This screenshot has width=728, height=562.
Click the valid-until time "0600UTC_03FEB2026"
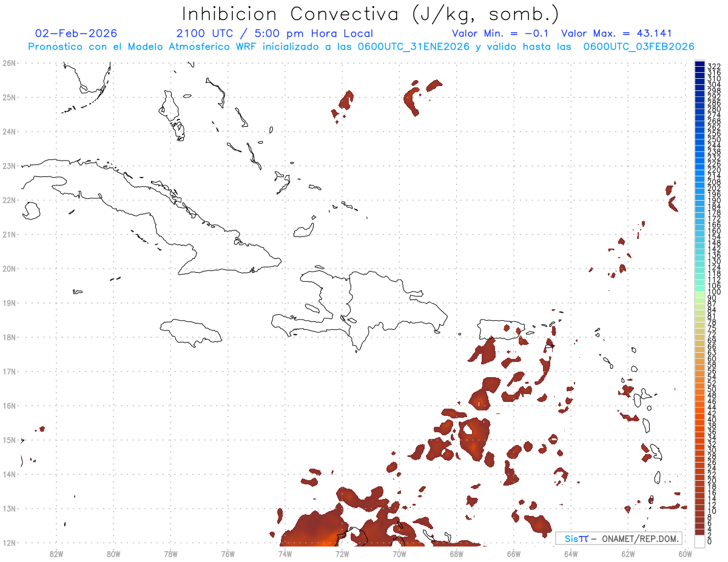[x=639, y=47]
